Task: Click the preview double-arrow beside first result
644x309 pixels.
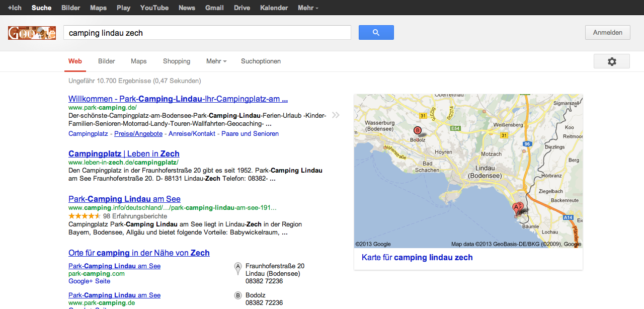Action: pos(336,115)
